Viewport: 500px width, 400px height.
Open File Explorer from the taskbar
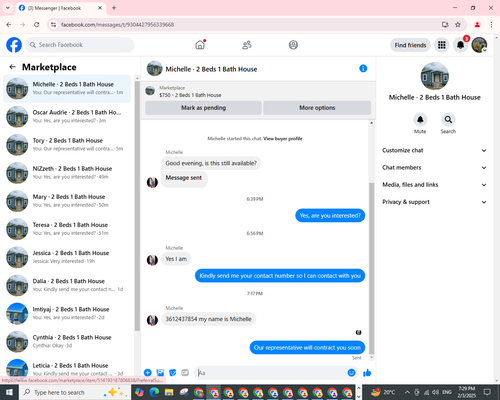169,392
